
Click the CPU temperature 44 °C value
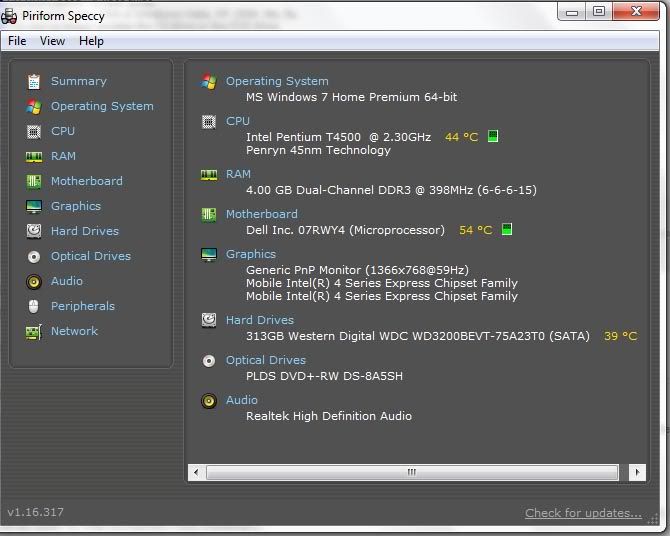click(461, 137)
